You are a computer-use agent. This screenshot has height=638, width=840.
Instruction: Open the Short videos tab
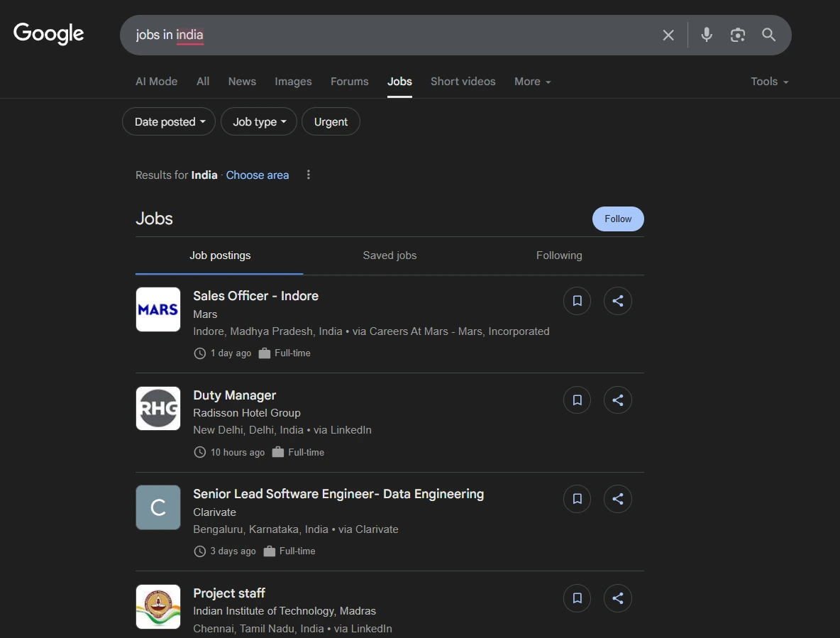tap(463, 82)
